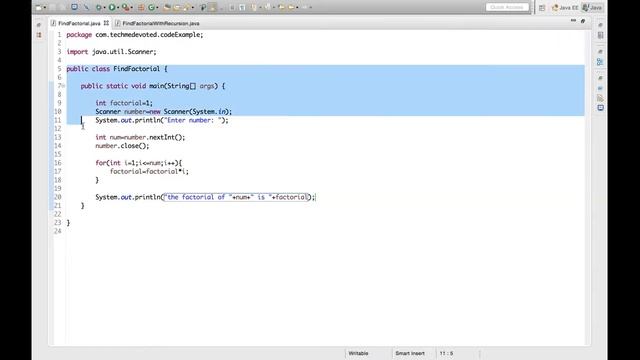Open the external tools dropdown arrow
Viewport: 640px width, 360px height.
[131, 7]
